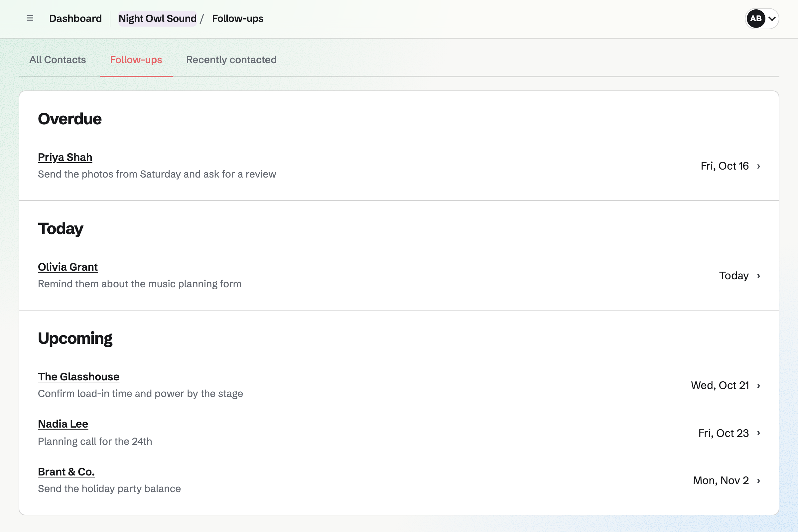Click chevron beside Fri, Oct 23
The image size is (798, 532).
[759, 433]
